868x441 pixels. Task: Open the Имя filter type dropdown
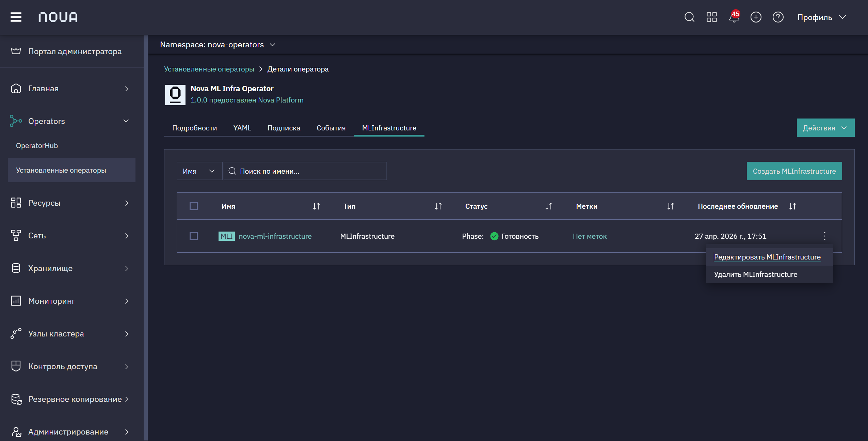click(199, 171)
